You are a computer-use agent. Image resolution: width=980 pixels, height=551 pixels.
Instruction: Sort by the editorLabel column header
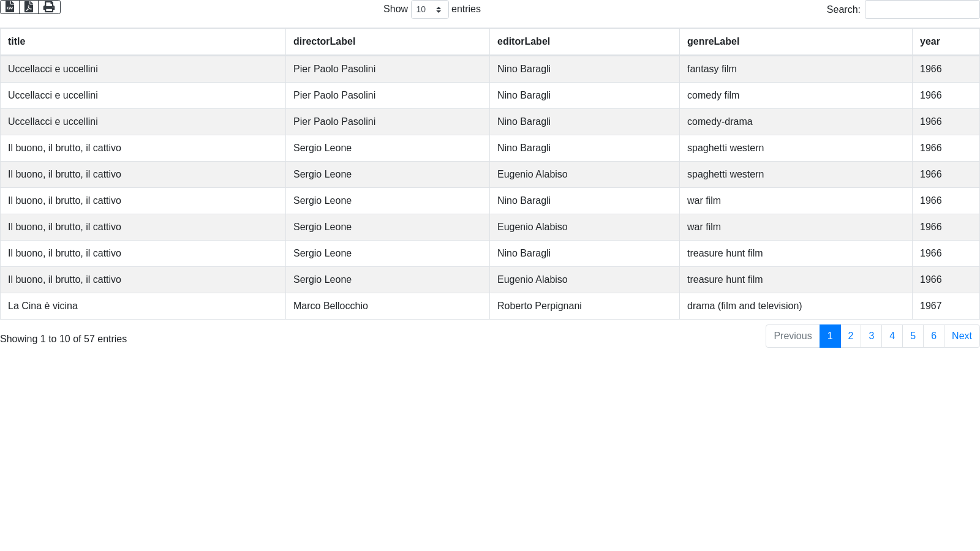click(584, 42)
